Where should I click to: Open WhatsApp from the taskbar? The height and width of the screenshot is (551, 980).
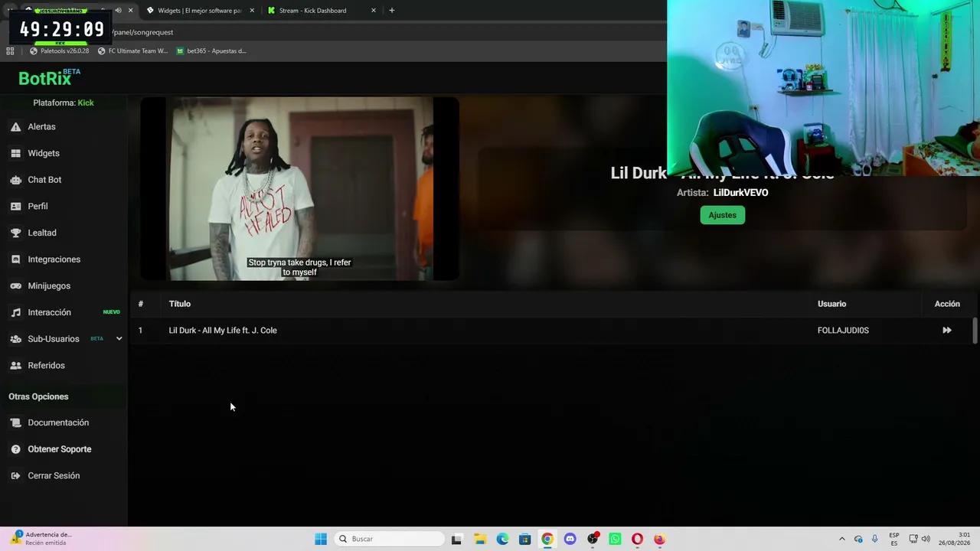615,539
